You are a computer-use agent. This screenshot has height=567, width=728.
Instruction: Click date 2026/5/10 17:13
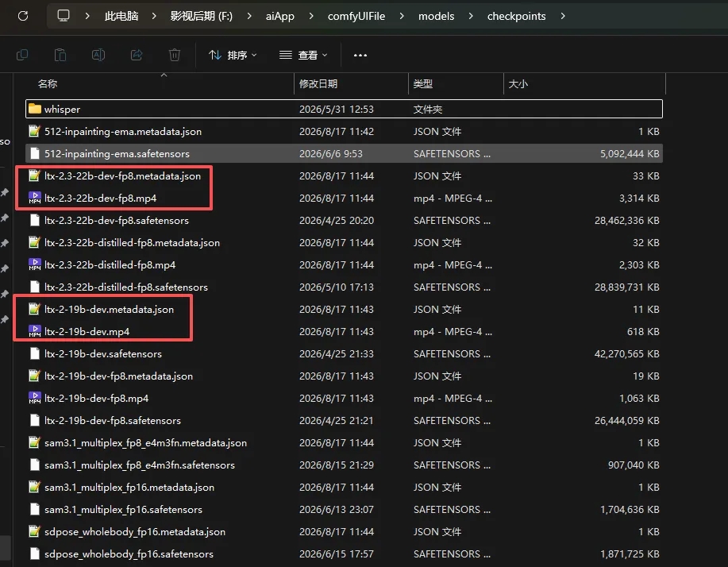[x=337, y=287]
